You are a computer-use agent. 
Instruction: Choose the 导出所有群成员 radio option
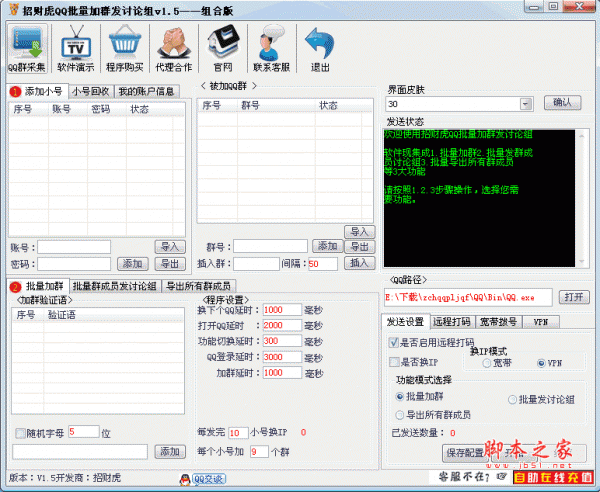(399, 415)
